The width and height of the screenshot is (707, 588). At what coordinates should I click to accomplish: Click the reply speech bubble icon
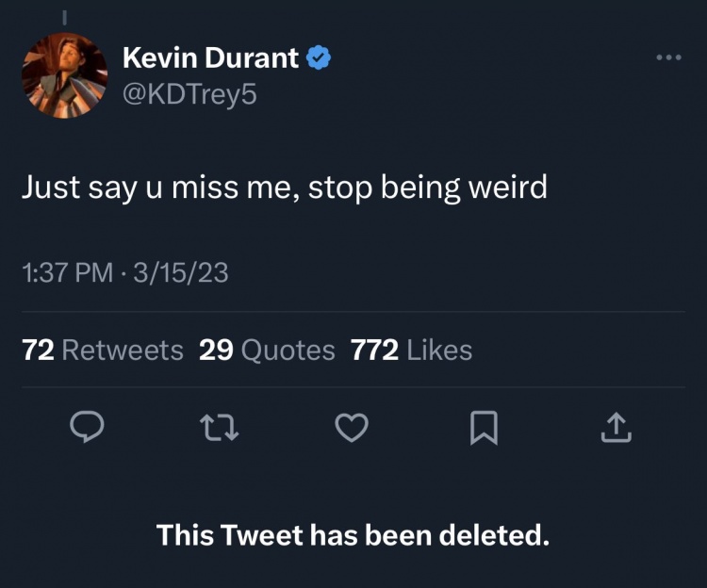(x=87, y=427)
